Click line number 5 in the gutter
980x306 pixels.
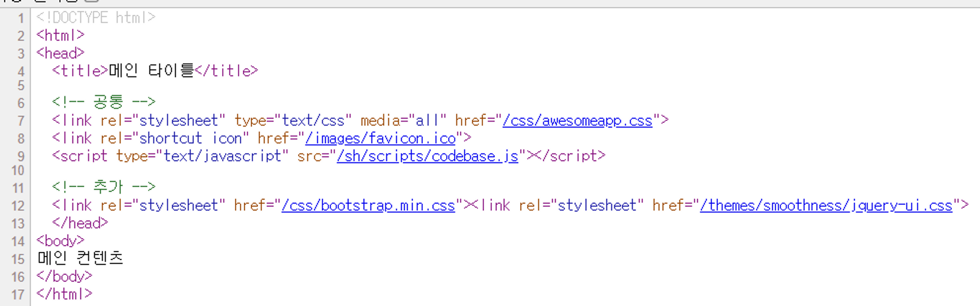[x=21, y=85]
